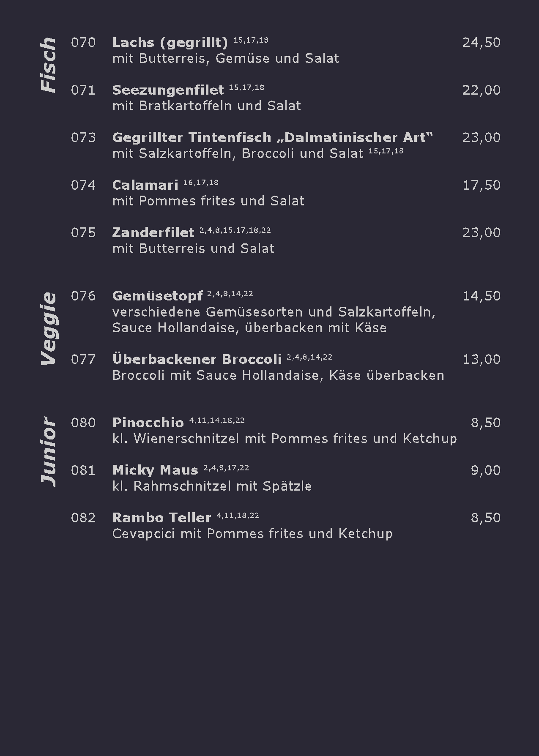This screenshot has width=539, height=756.
Task: Select the Calamari dish name
Action: pyautogui.click(x=145, y=185)
